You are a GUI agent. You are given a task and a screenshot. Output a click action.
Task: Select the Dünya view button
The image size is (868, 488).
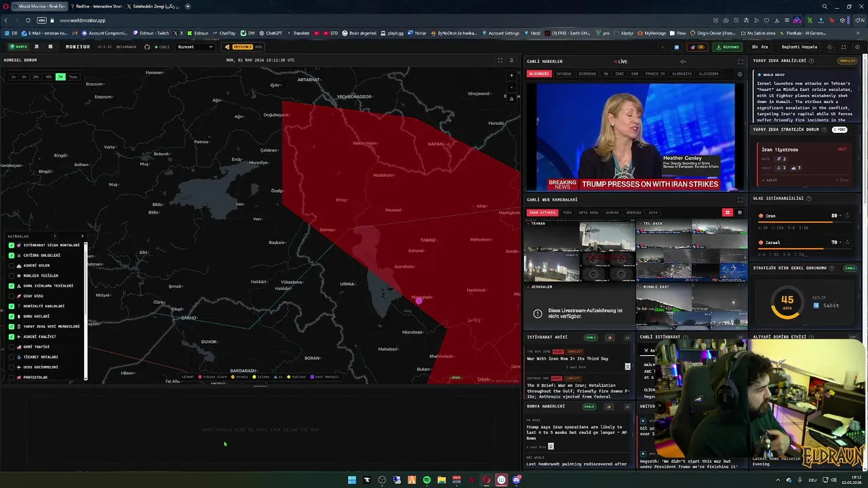pos(18,47)
